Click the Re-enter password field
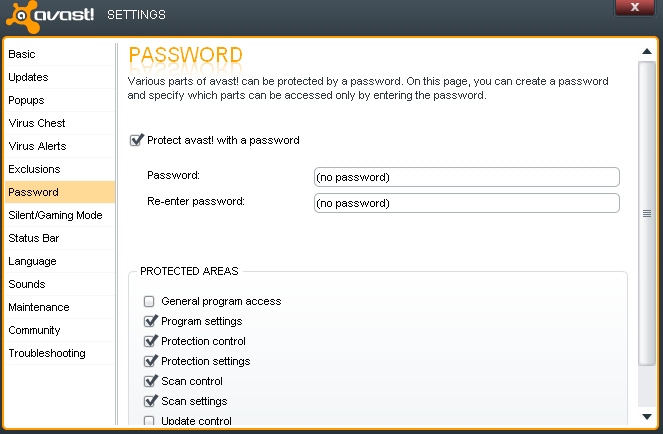The width and height of the screenshot is (663, 434). tap(467, 203)
